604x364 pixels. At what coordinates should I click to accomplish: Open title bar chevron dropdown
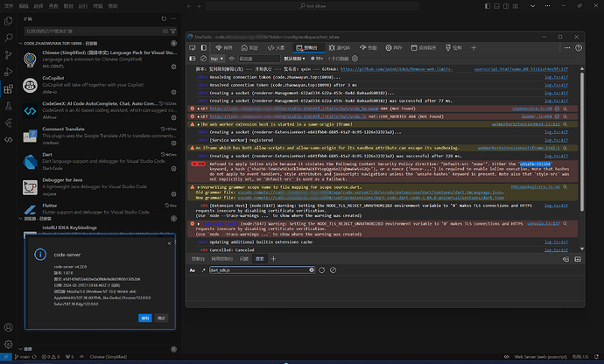coord(533,6)
